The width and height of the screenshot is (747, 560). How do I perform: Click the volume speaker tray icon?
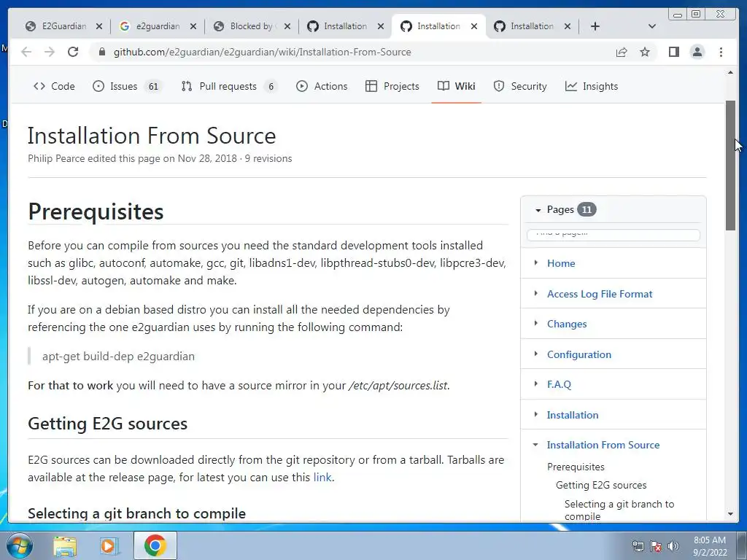coord(673,546)
